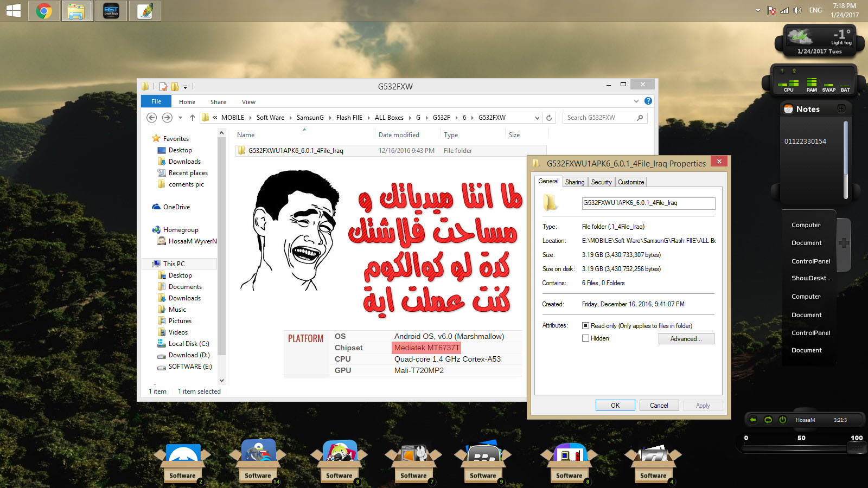Click green restart loop icon in gadget
868x488 pixels.
(x=768, y=420)
